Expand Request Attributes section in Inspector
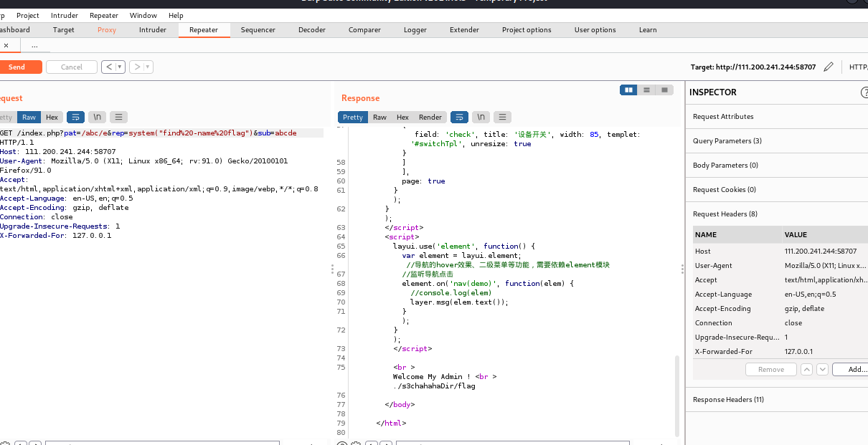The width and height of the screenshot is (868, 445). (778, 117)
